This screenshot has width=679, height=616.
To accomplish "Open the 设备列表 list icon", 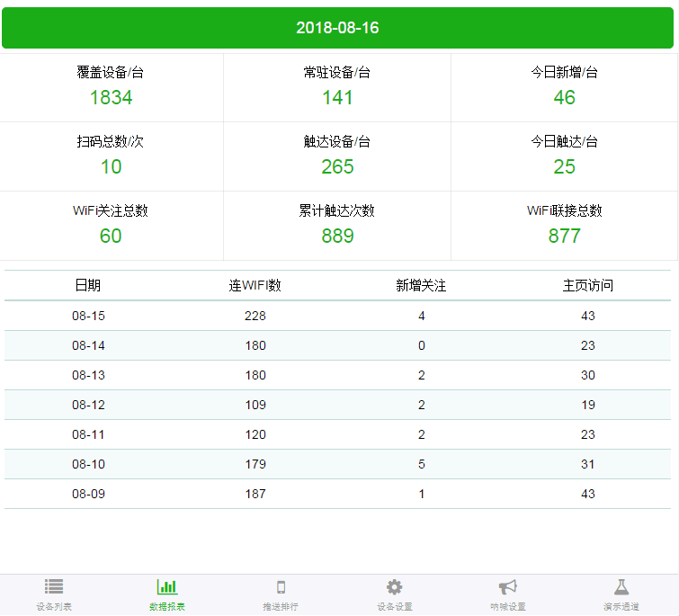I will (54, 587).
